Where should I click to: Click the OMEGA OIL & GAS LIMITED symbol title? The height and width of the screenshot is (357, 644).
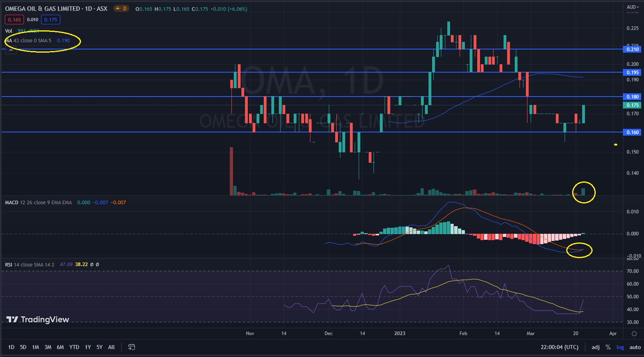(42, 8)
